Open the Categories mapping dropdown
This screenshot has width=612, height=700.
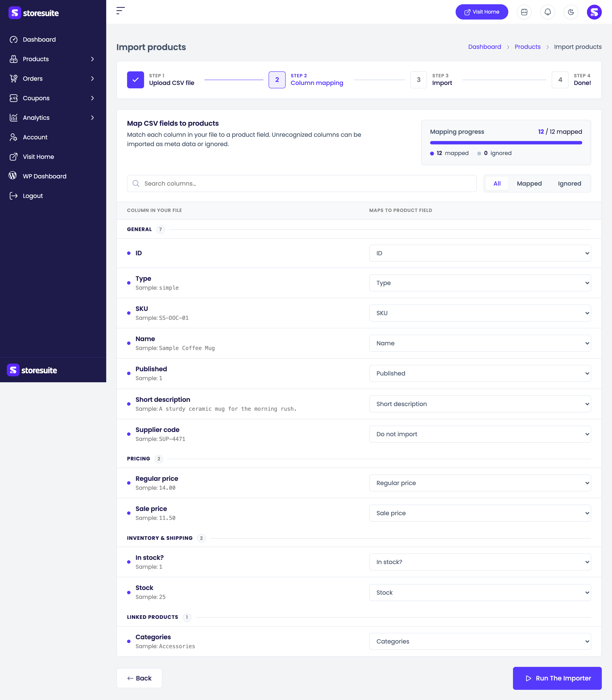480,641
